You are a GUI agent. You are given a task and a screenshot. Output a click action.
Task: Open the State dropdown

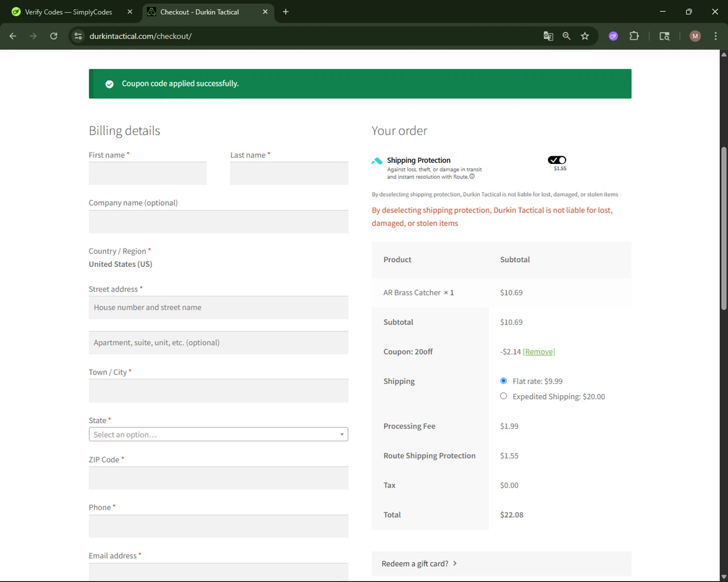(x=218, y=434)
